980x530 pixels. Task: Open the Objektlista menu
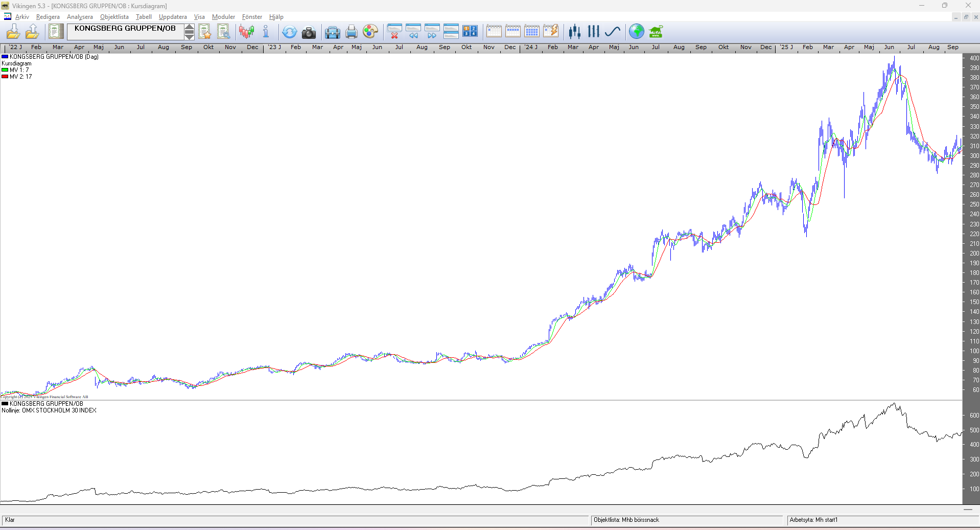(114, 17)
